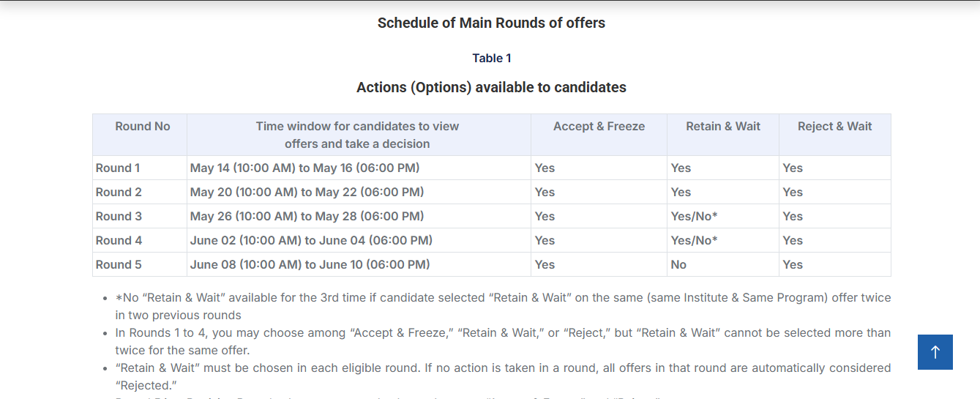Click the "Reject & Wait" column header

tap(834, 127)
